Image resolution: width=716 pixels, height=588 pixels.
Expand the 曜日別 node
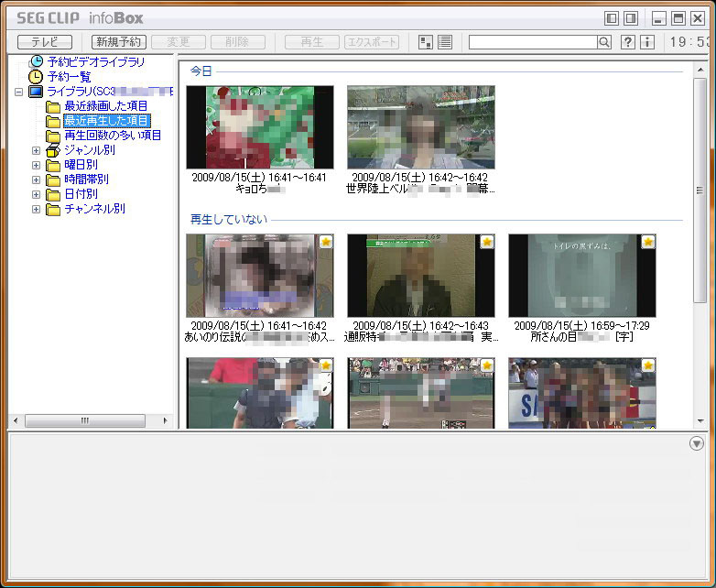pyautogui.click(x=36, y=165)
